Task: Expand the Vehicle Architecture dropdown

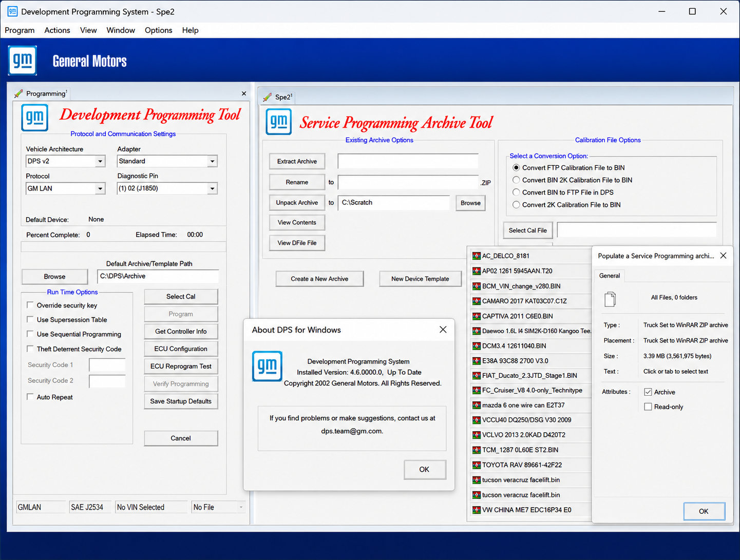Action: tap(100, 161)
